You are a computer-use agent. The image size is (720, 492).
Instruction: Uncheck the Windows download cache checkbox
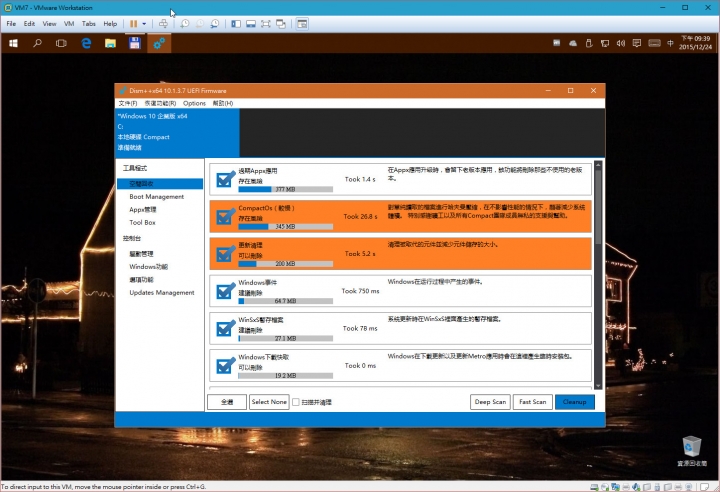click(225, 366)
